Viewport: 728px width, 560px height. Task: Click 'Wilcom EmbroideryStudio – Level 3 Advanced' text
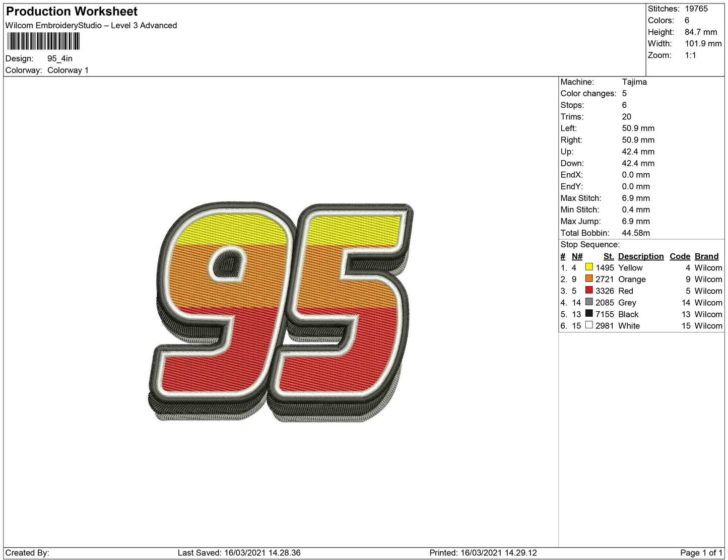[x=91, y=25]
